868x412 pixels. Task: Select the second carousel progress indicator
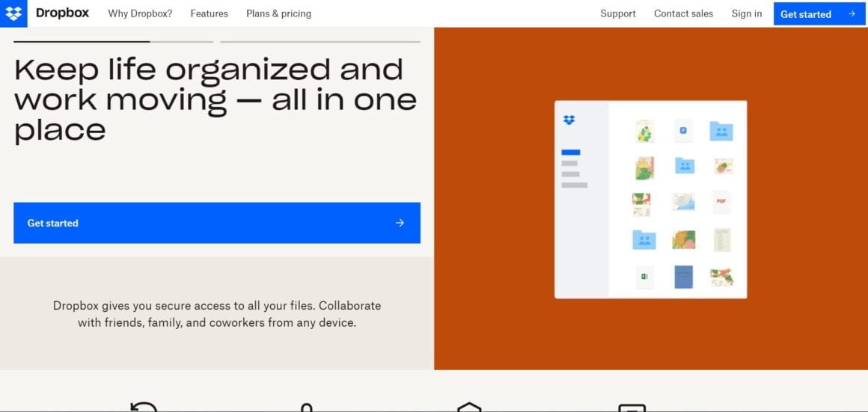(x=320, y=41)
